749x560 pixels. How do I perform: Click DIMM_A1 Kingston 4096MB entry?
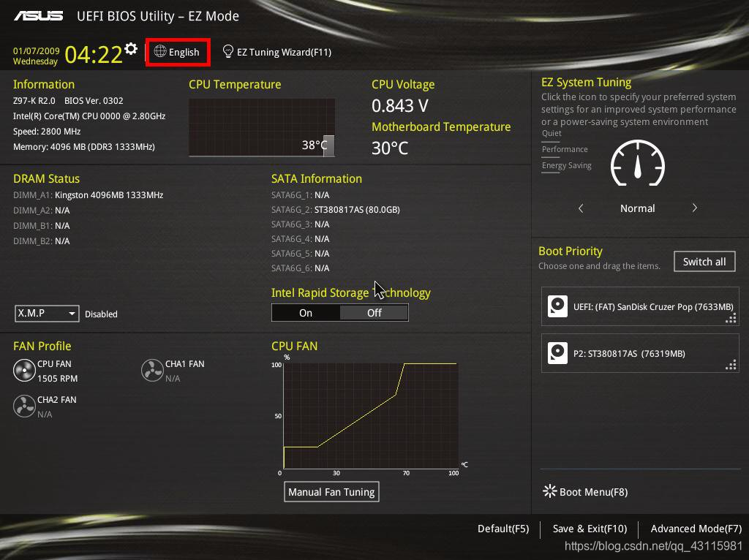coord(89,194)
